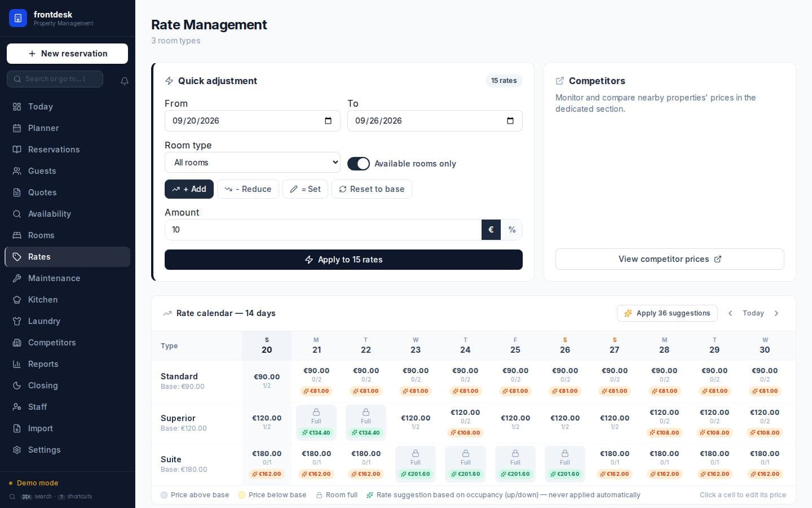
Task: Open Planner in the sidebar
Action: [x=67, y=128]
